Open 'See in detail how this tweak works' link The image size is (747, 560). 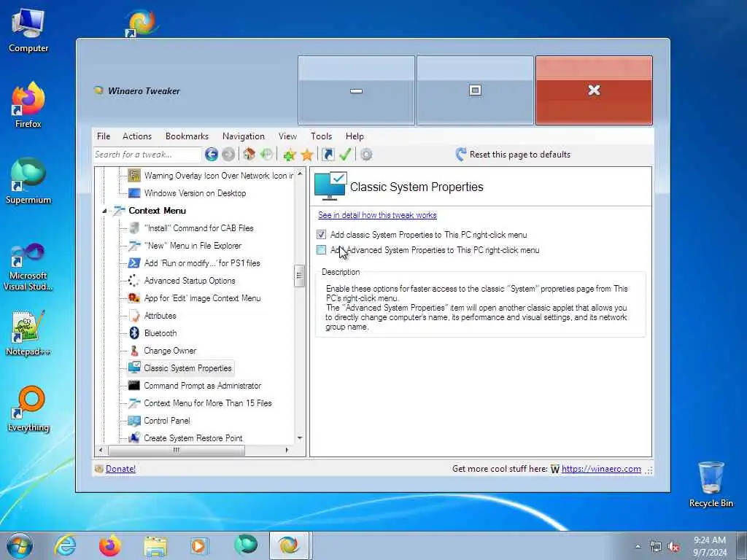click(377, 215)
